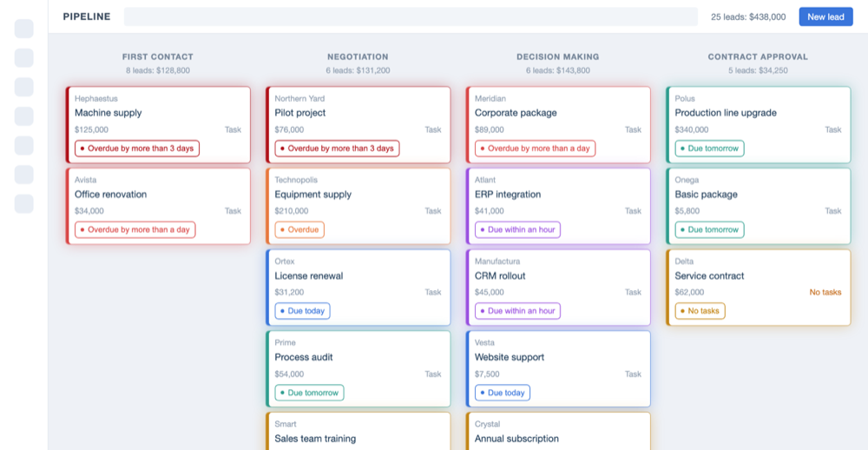Click the Manufactura company name
The image size is (868, 450).
coord(497,261)
